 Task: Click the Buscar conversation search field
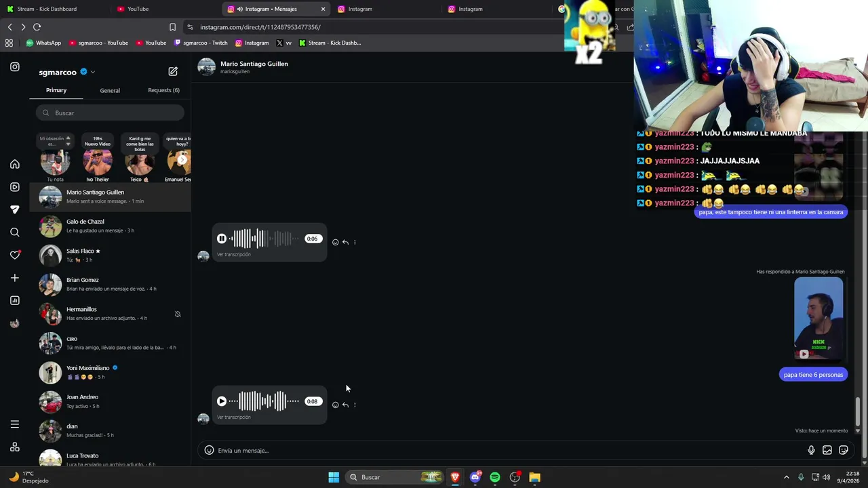(x=110, y=113)
